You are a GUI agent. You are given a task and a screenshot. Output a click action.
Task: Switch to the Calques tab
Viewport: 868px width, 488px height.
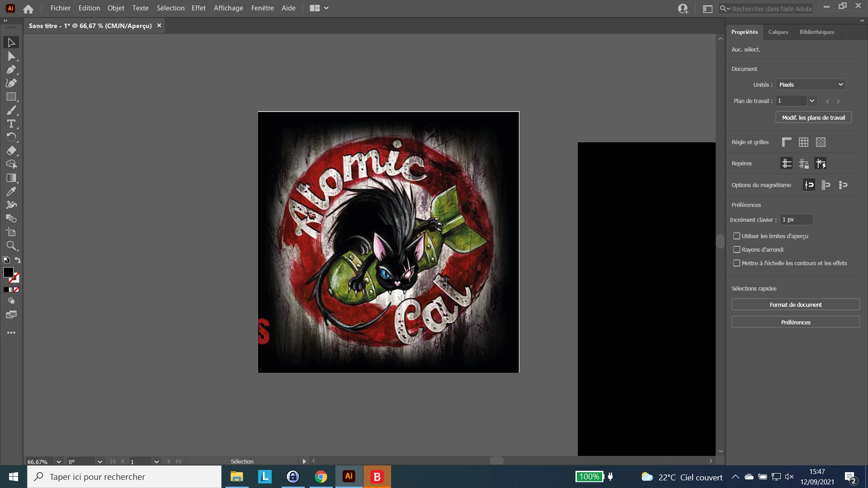778,32
